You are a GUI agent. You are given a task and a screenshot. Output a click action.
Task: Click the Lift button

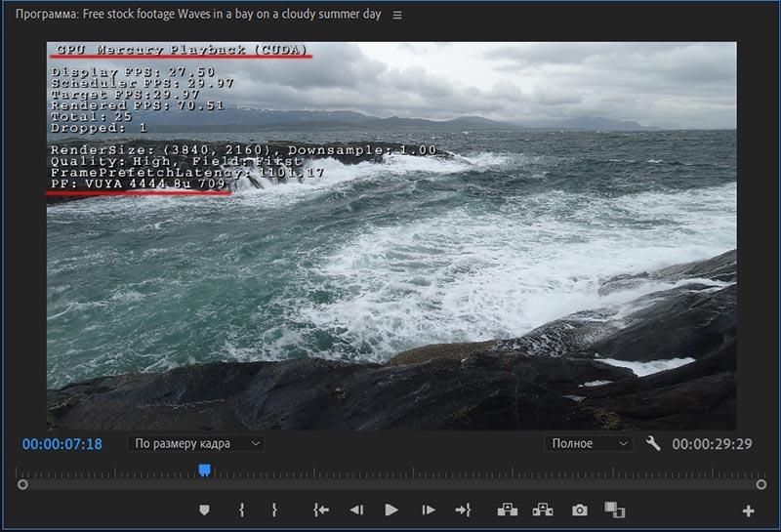507,510
